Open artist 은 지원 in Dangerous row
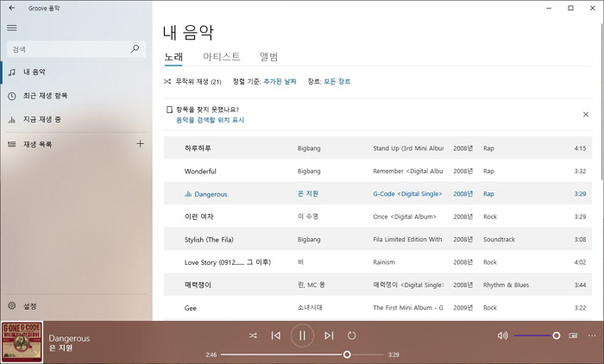The height and width of the screenshot is (364, 604). (308, 194)
